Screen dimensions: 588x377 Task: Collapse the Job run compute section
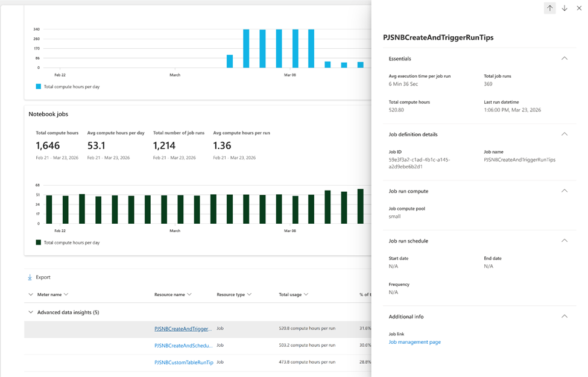(564, 191)
